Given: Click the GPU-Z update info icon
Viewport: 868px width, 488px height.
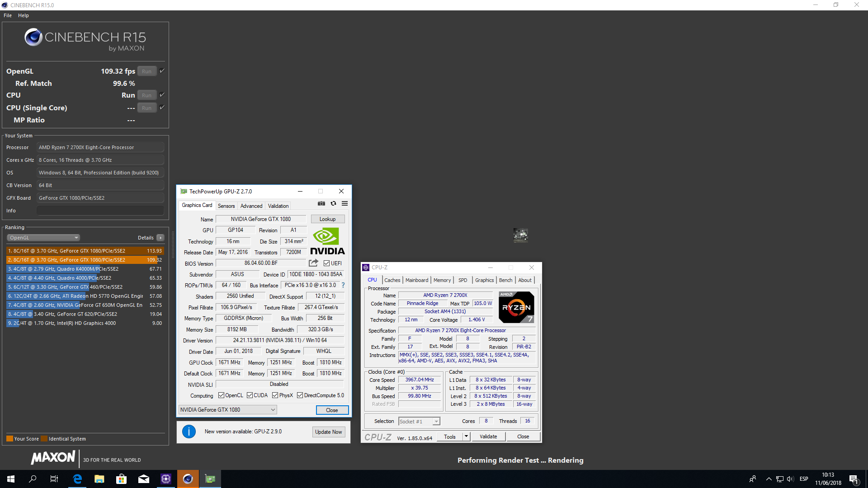Looking at the screenshot, I should [x=189, y=432].
